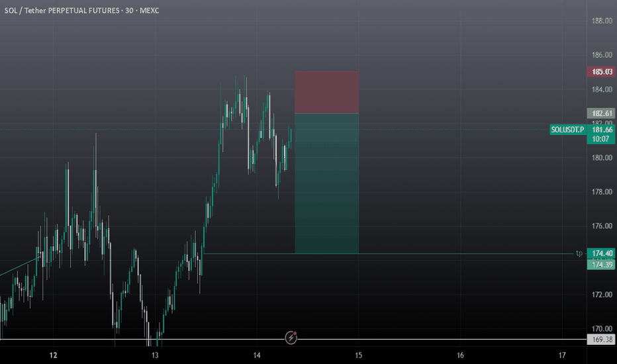Screen dimensions: 617x364
Task: Click the gray 182.61 entry price label
Action: (601, 113)
